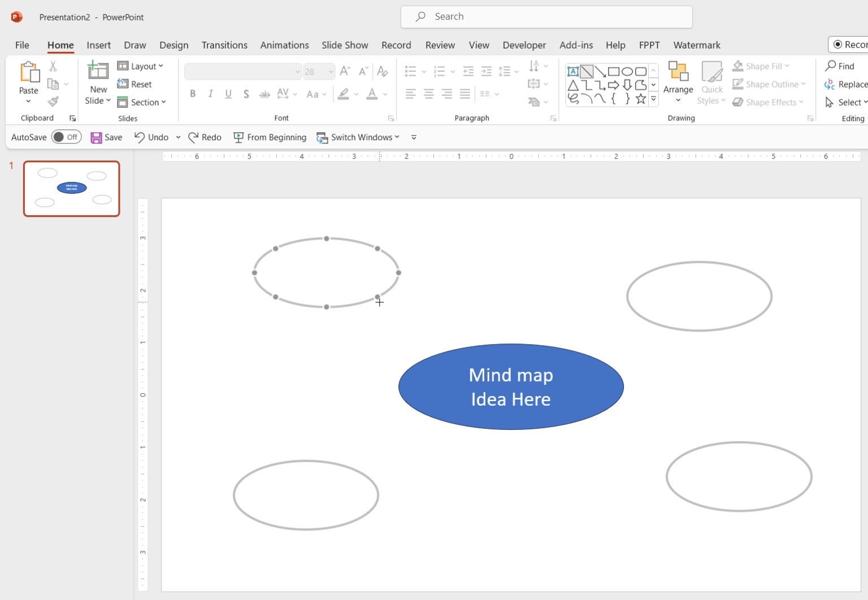
Task: Toggle underline formatting
Action: pyautogui.click(x=228, y=94)
